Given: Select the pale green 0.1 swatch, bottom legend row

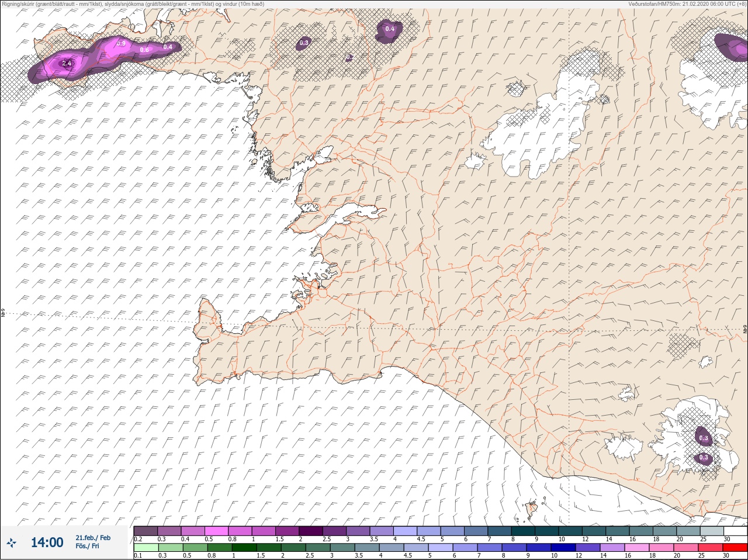Looking at the screenshot, I should 146,548.
